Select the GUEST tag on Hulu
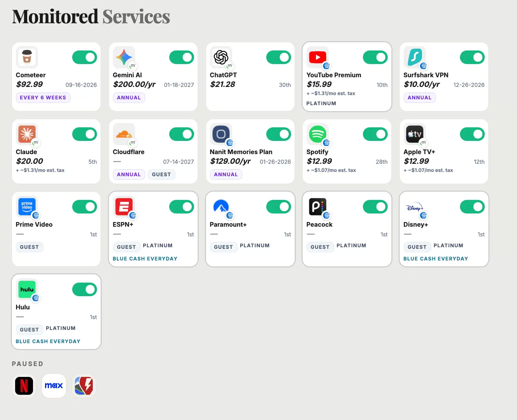This screenshot has width=517, height=420. click(x=29, y=330)
